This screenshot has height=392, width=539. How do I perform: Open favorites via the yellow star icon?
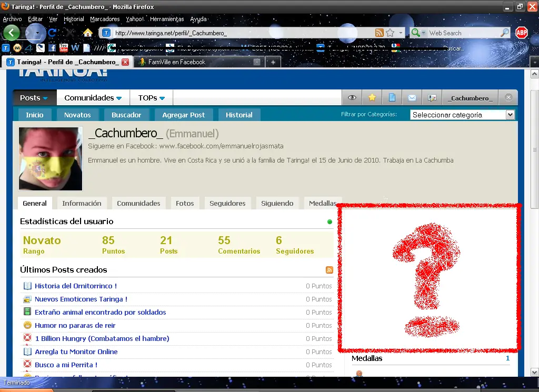click(x=372, y=98)
